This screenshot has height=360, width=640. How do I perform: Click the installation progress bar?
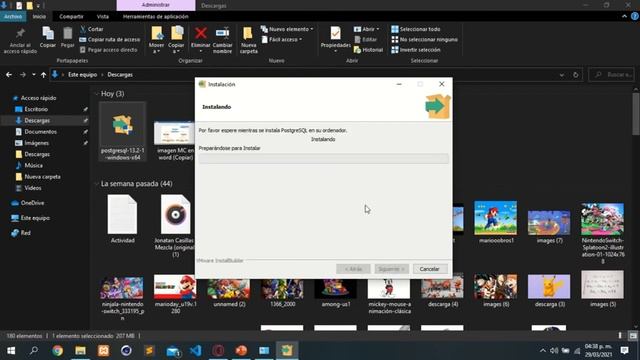[324, 158]
